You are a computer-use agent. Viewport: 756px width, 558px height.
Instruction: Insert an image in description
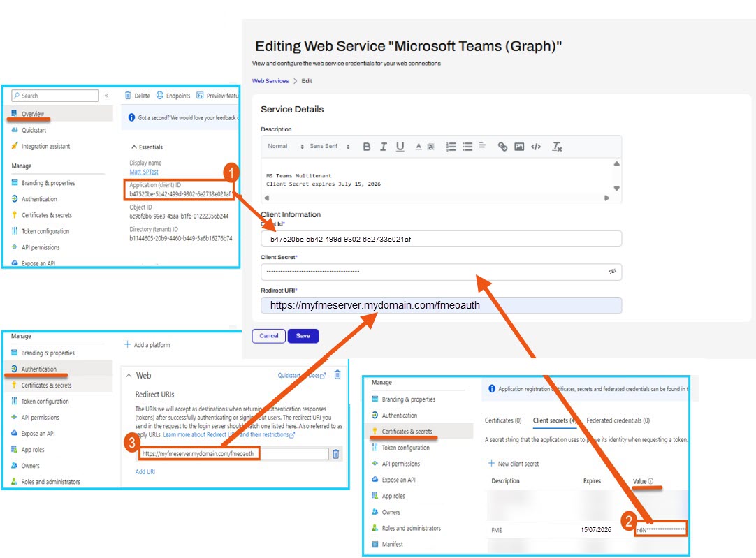point(519,147)
